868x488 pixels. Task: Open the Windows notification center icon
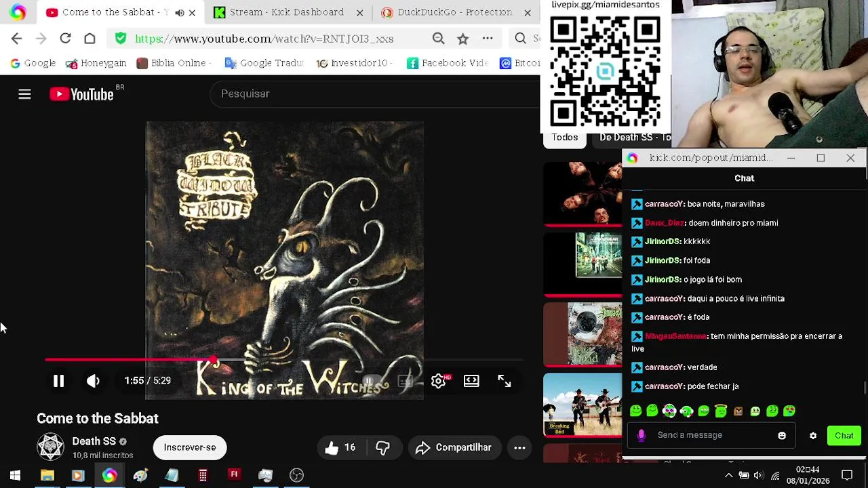pyautogui.click(x=847, y=475)
